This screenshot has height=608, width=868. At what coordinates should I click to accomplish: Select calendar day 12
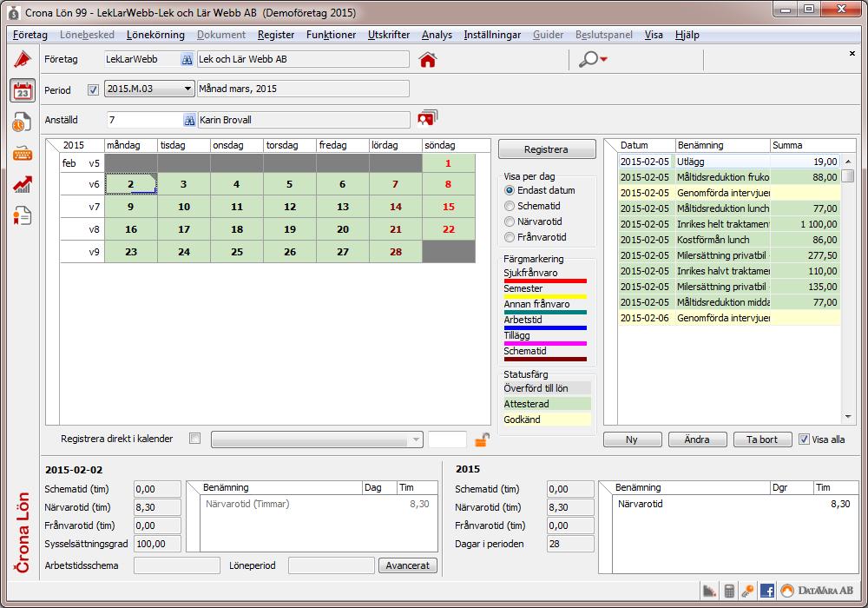[290, 207]
